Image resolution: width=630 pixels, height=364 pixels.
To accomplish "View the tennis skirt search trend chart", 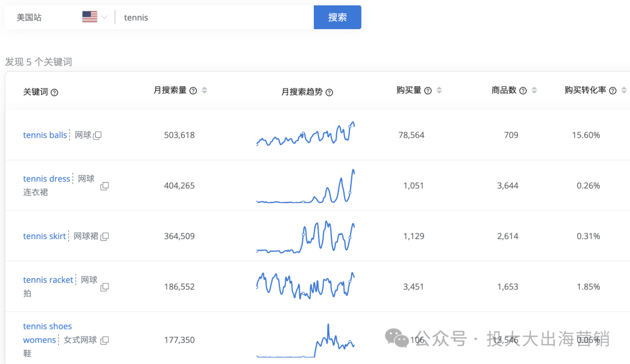I will [305, 237].
